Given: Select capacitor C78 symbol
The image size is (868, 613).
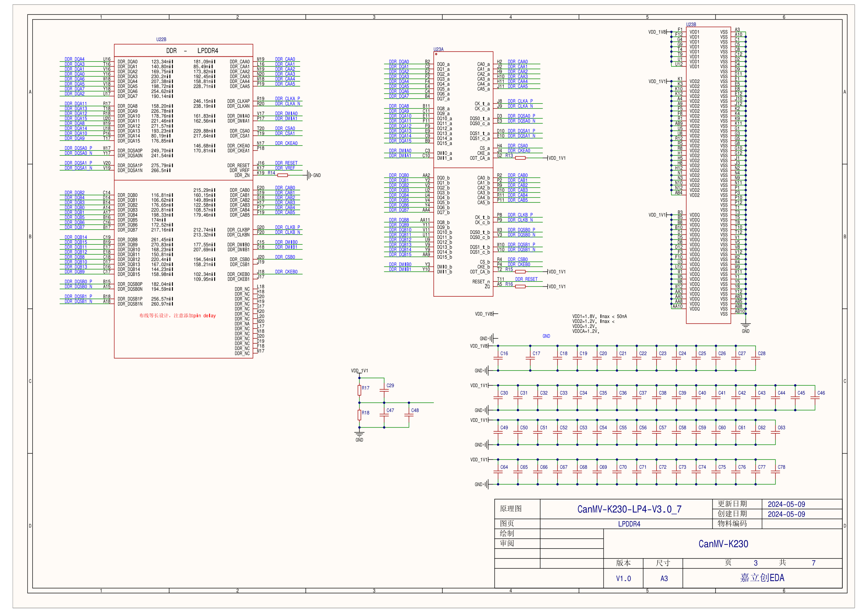Looking at the screenshot, I should pyautogui.click(x=775, y=472).
